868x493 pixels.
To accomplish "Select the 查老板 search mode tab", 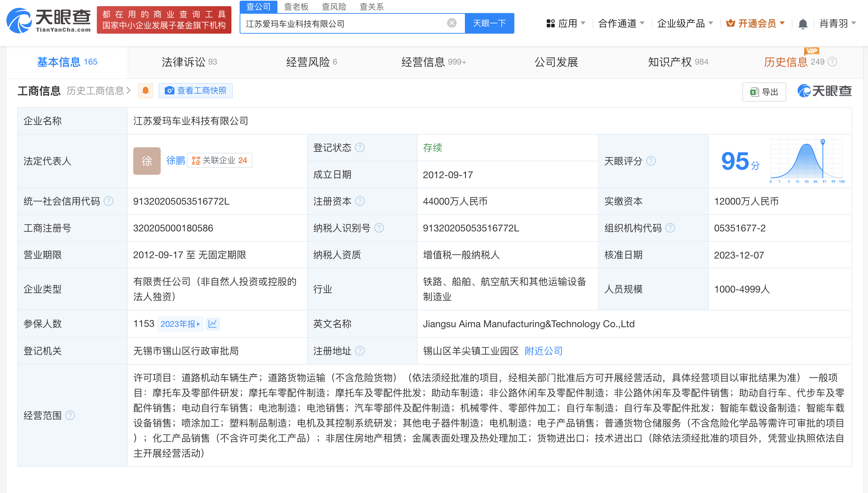I will point(296,7).
